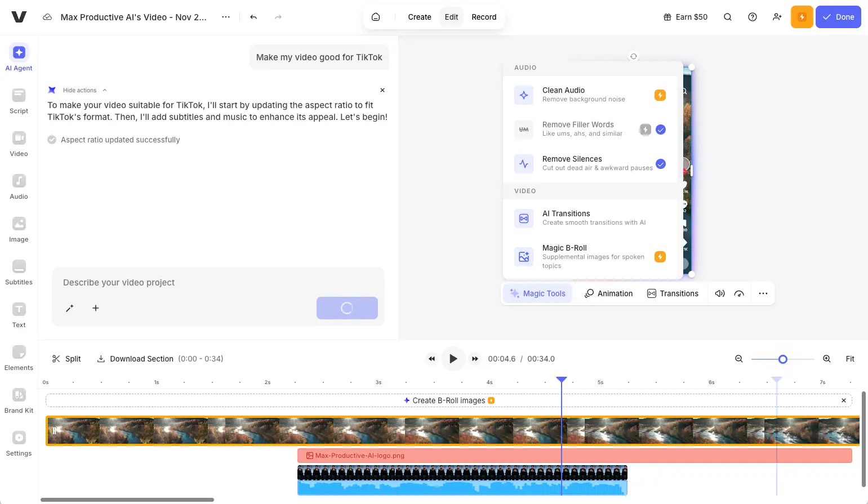Collapse the Hide actions chevron

point(105,90)
